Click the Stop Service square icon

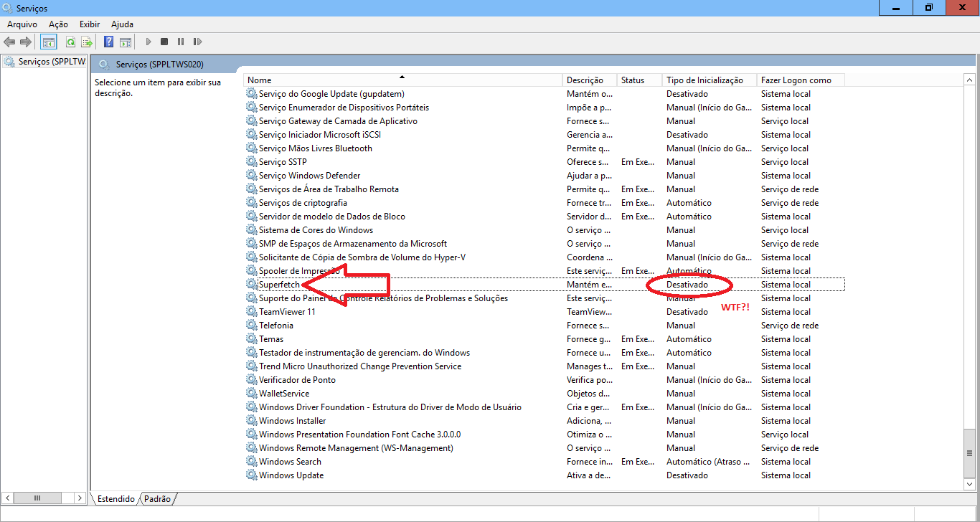click(164, 42)
